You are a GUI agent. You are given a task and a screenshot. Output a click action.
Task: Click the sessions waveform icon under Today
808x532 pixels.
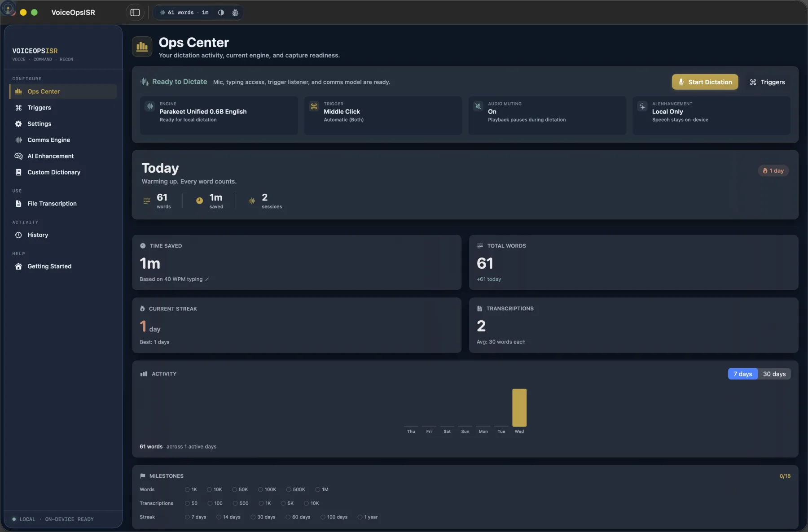click(252, 201)
